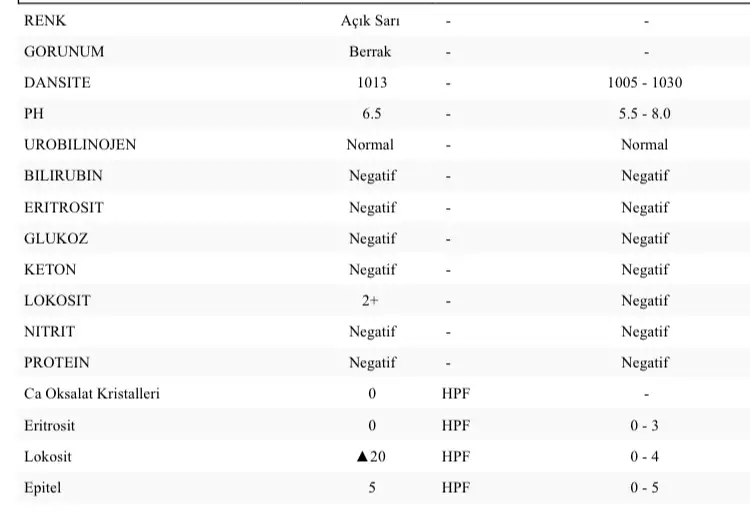The height and width of the screenshot is (516, 750).
Task: Click the Ca Oksalat Kristalleri label
Action: pos(92,394)
